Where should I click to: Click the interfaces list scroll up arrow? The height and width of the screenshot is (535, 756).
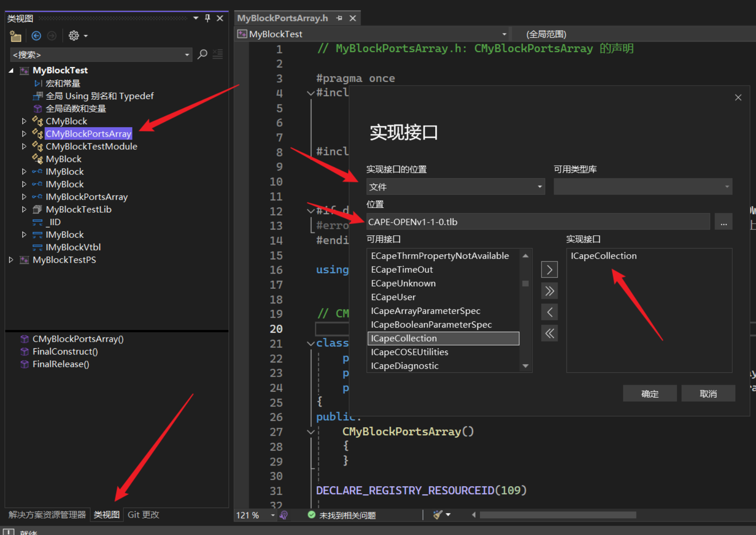point(525,256)
